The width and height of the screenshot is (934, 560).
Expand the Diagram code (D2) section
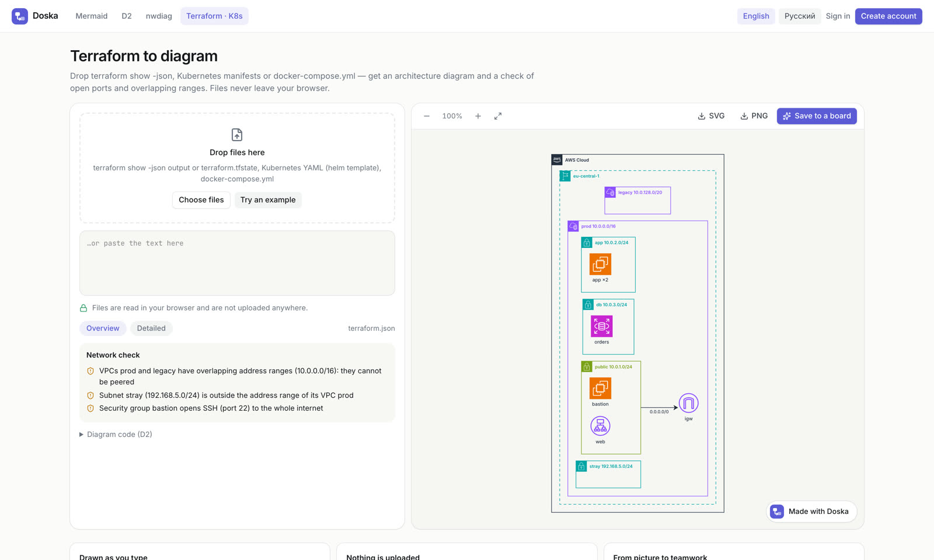pos(116,435)
